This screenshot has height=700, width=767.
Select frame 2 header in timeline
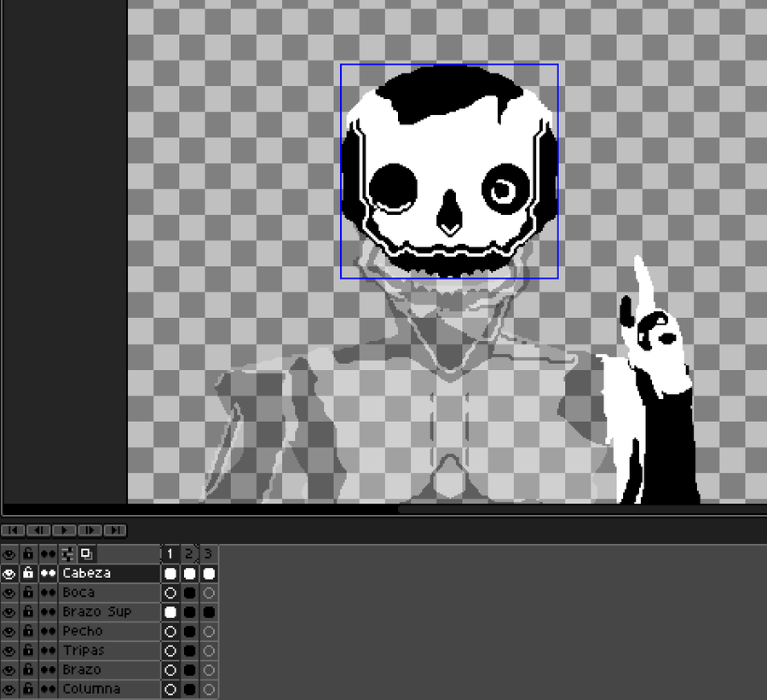(x=189, y=554)
